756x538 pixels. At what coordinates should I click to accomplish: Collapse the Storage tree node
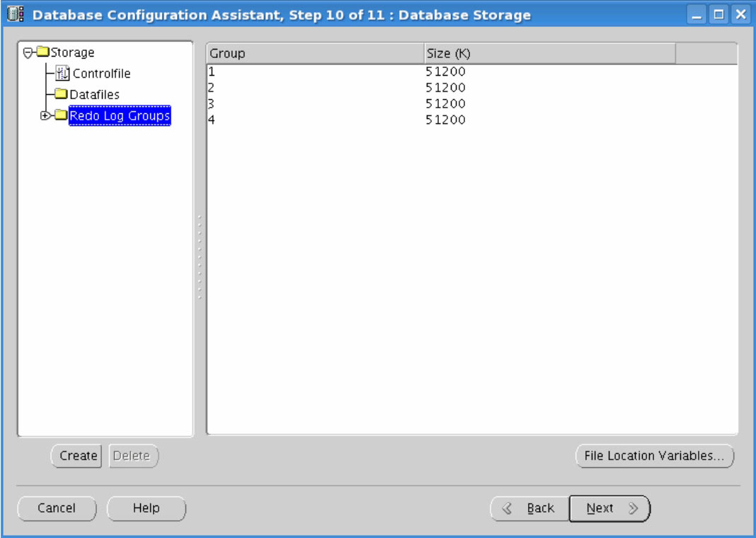point(28,52)
